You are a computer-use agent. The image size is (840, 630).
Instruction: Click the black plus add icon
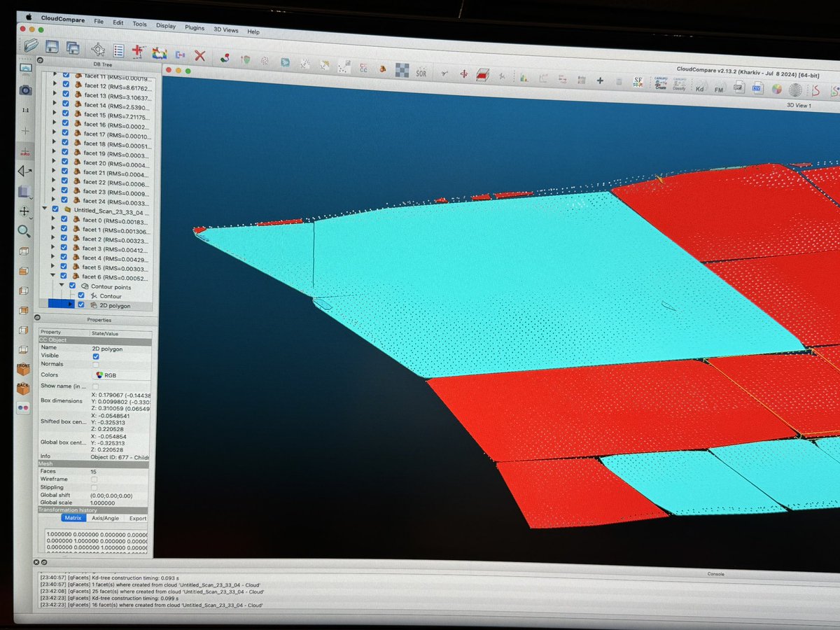click(600, 80)
